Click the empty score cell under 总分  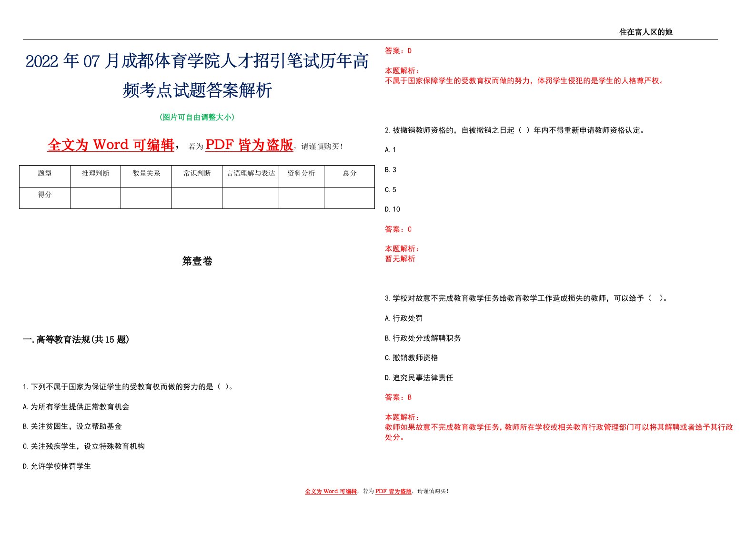(350, 198)
